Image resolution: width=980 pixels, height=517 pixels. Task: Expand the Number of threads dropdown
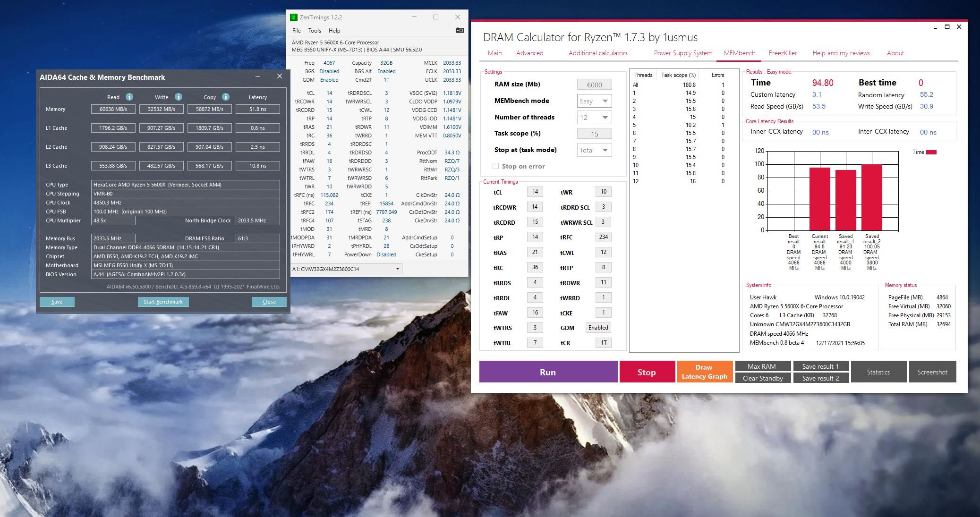(x=594, y=118)
